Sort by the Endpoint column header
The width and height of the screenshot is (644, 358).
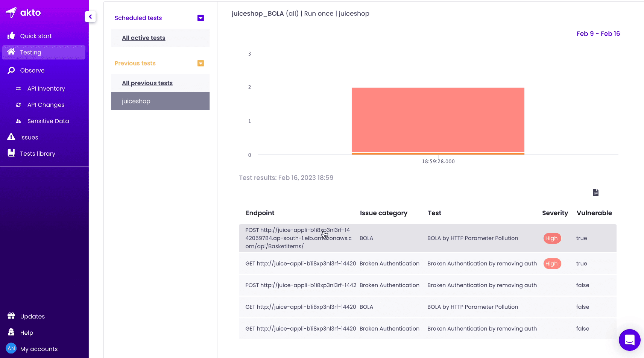pyautogui.click(x=260, y=213)
